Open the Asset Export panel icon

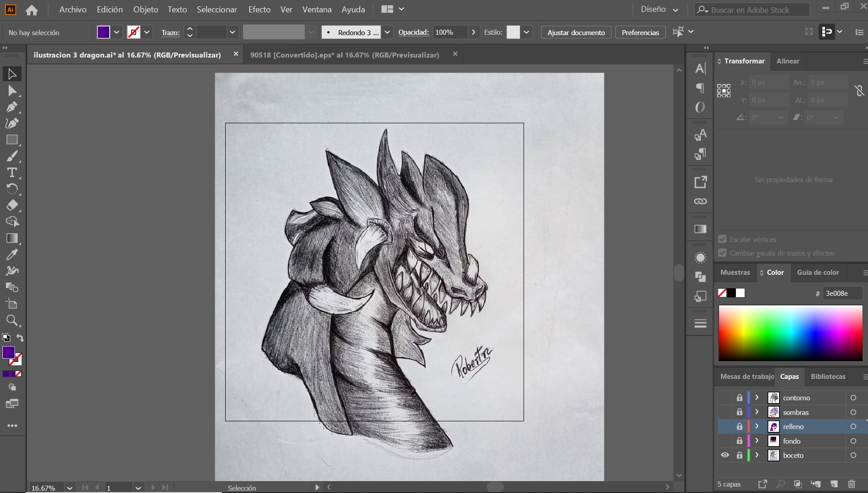point(700,182)
